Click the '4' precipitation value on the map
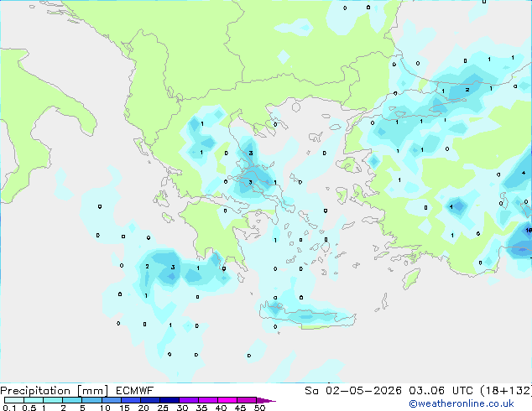Viewport: 532px width, 411px height. [524, 173]
